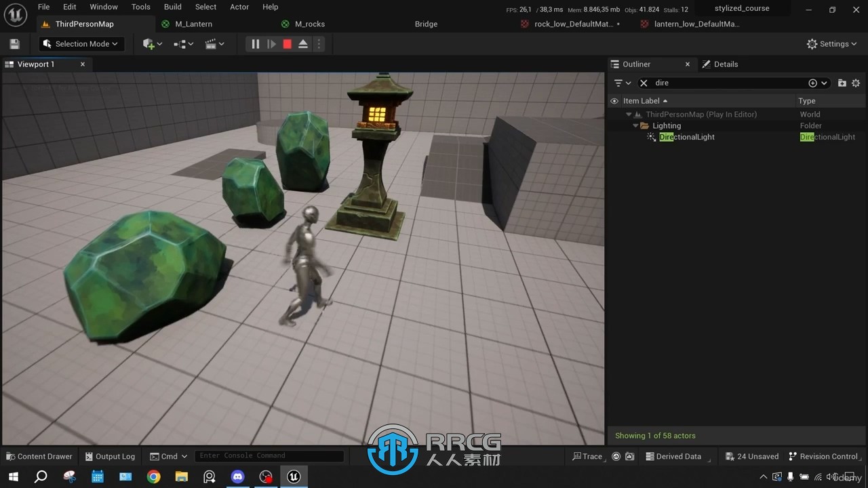868x488 pixels.
Task: Toggle the visibility eye column header
Action: click(614, 101)
